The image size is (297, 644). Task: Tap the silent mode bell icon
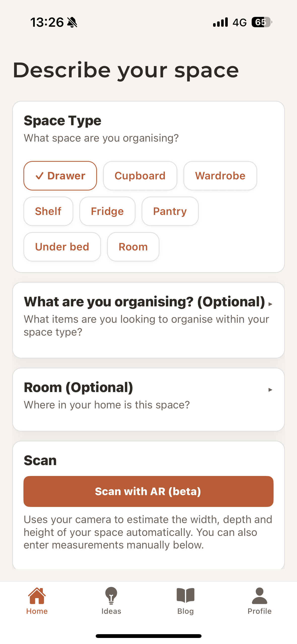pyautogui.click(x=72, y=22)
